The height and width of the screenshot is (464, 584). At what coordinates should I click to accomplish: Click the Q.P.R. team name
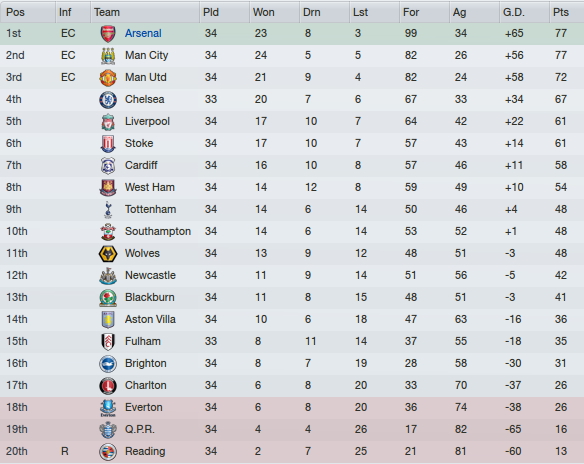click(140, 429)
